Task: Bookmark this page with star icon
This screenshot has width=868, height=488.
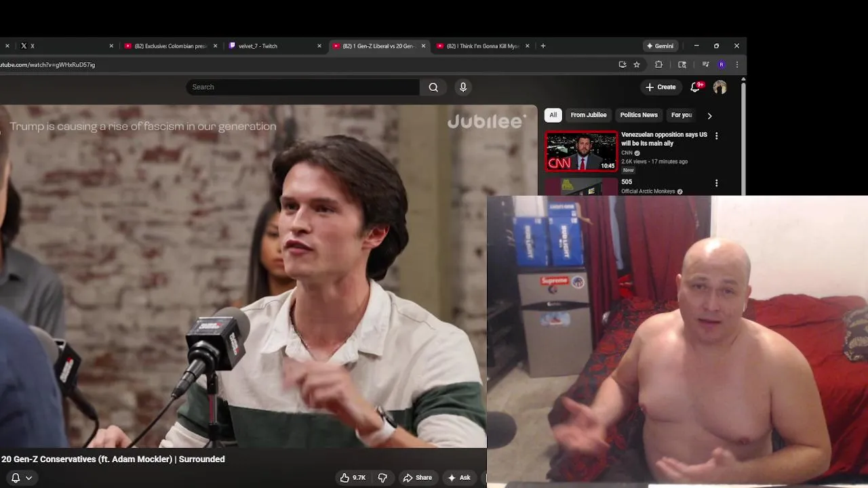Action: pyautogui.click(x=637, y=64)
